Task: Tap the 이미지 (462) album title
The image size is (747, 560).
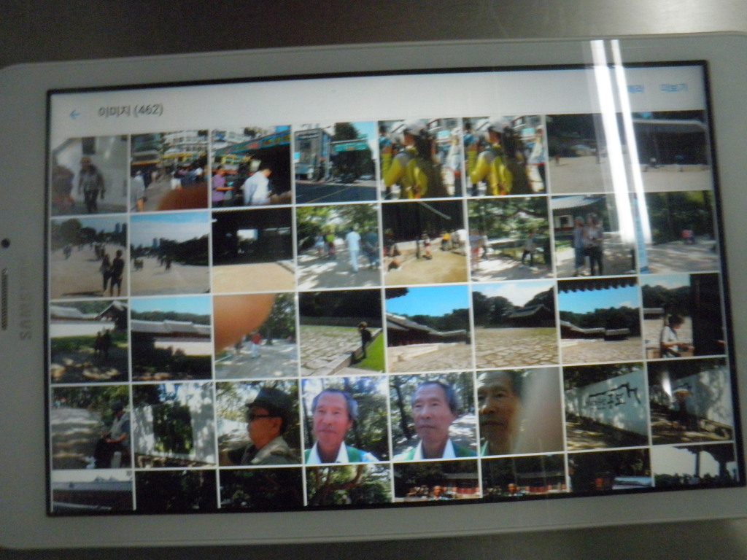Action: tap(130, 111)
